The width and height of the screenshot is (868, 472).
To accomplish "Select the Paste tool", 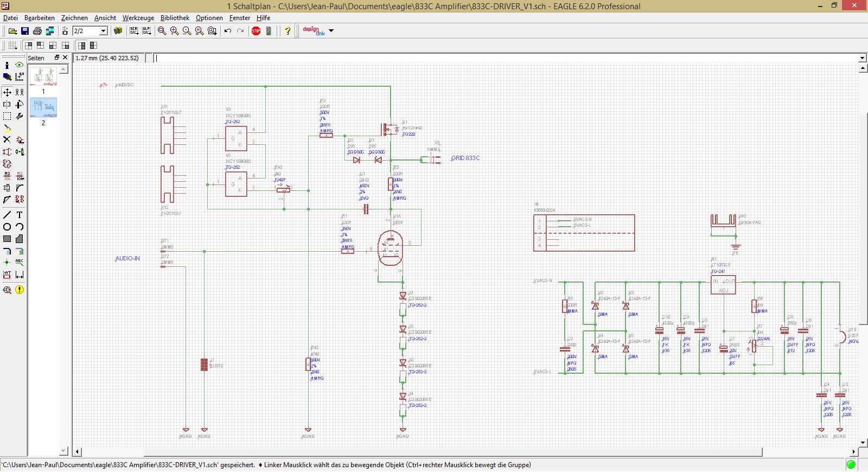I will [x=7, y=128].
